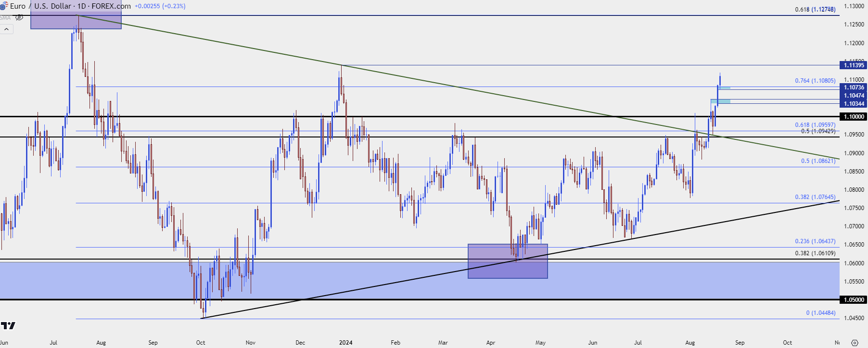
Task: Select the 1.10736 price label on axis
Action: (x=854, y=87)
